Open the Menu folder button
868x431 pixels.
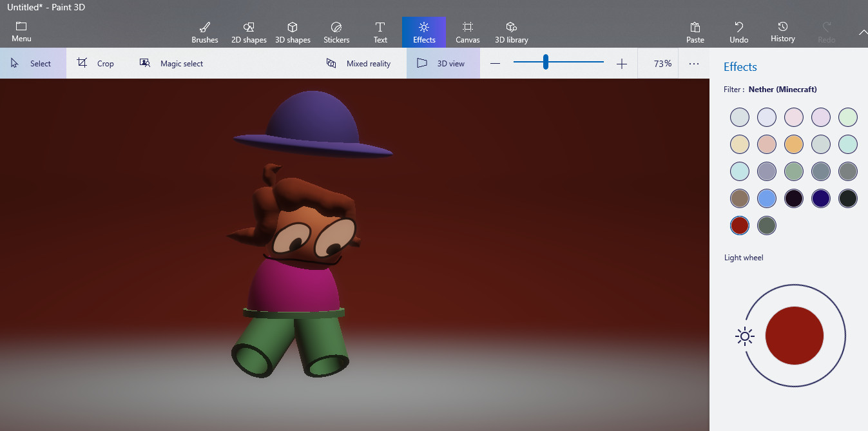tap(21, 32)
